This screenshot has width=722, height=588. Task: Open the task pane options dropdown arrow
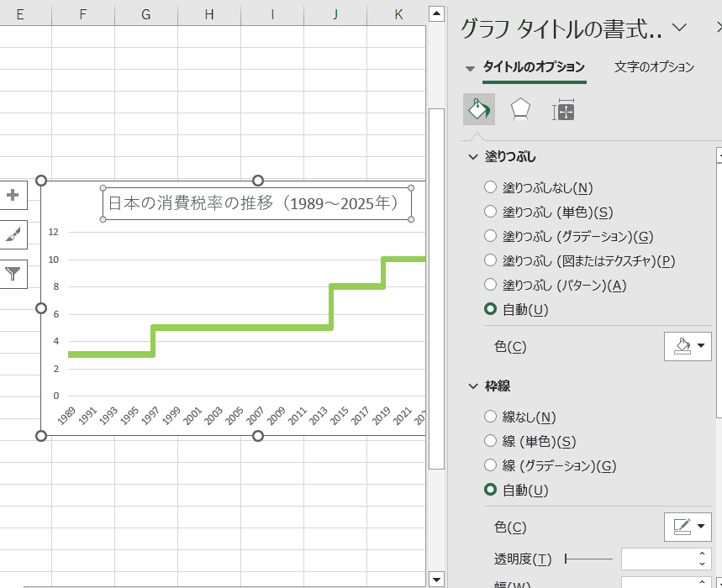click(x=680, y=28)
